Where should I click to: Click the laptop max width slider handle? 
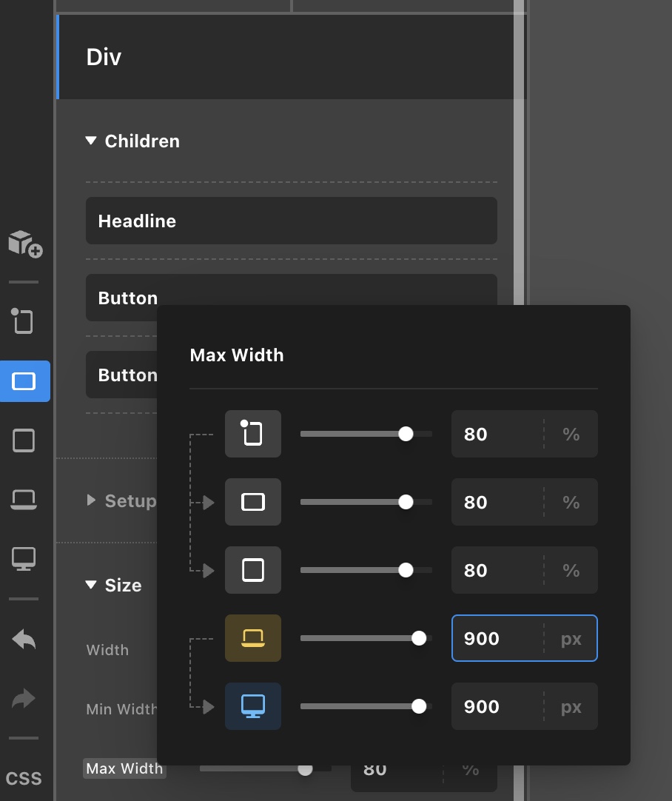pyautogui.click(x=419, y=638)
